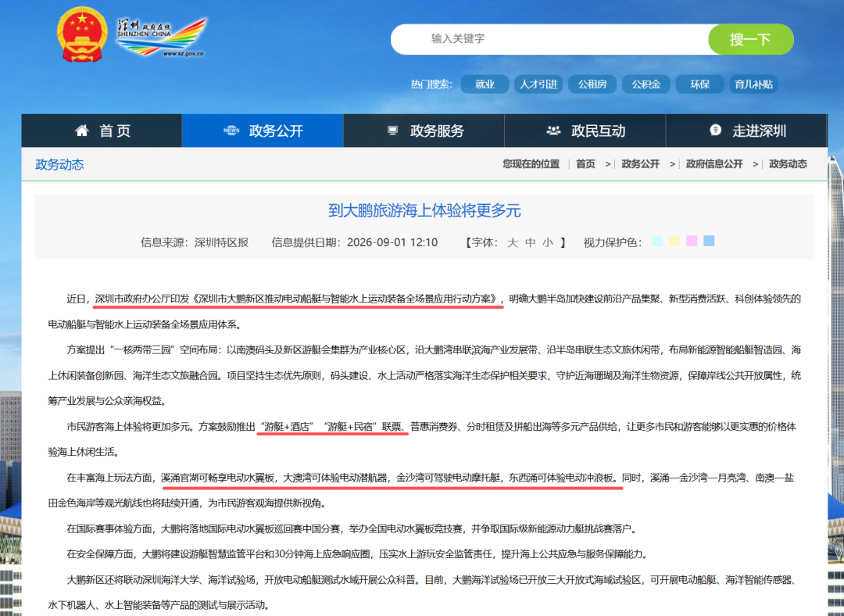The image size is (844, 616).
Task: Choose the 环保 hot search tag
Action: pos(699,84)
